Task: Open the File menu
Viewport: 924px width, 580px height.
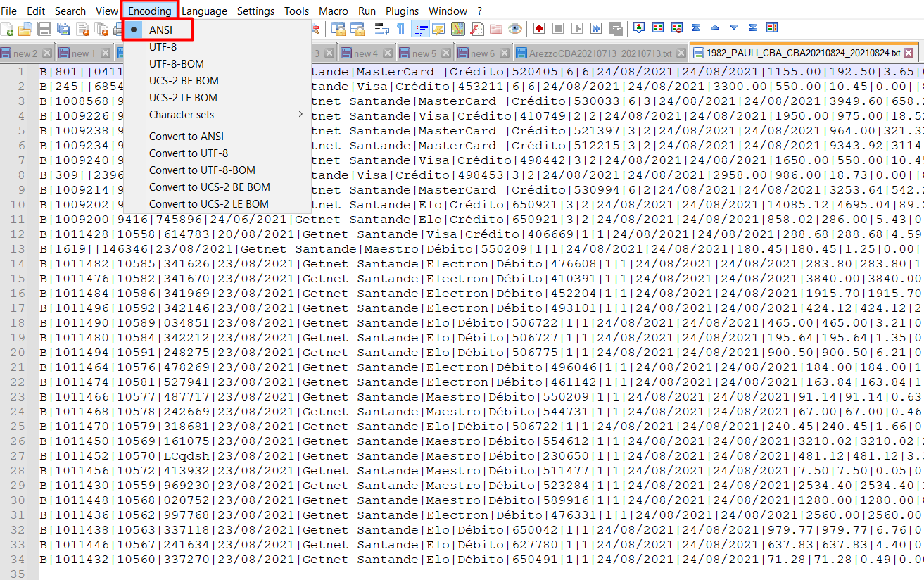Action: point(9,11)
